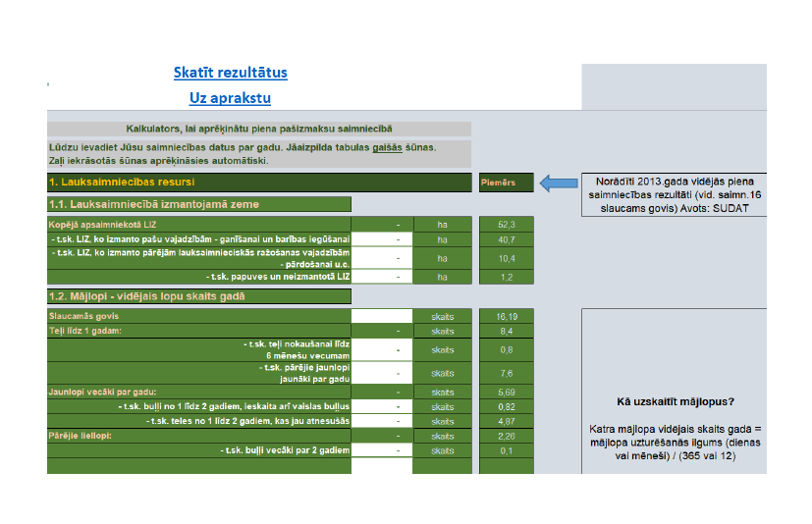The height and width of the screenshot is (524, 812).
Task: Click the 1.2. Mājlopi heading row
Action: (199, 296)
